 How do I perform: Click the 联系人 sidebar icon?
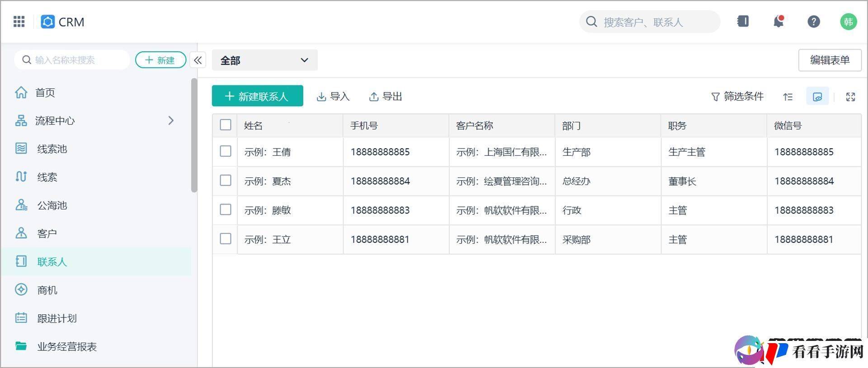coord(21,261)
